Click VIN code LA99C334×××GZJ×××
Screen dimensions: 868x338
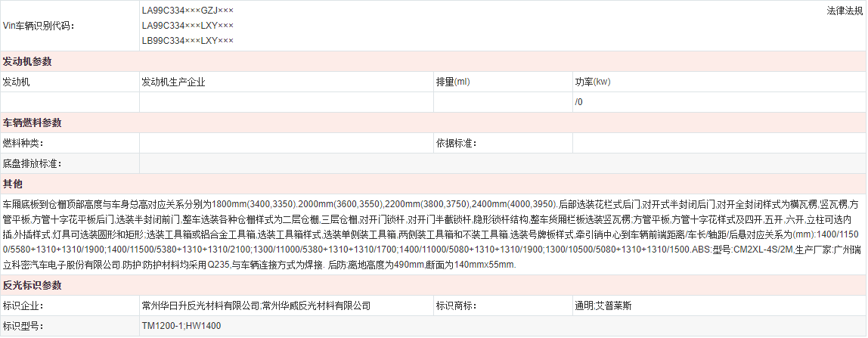tap(188, 11)
